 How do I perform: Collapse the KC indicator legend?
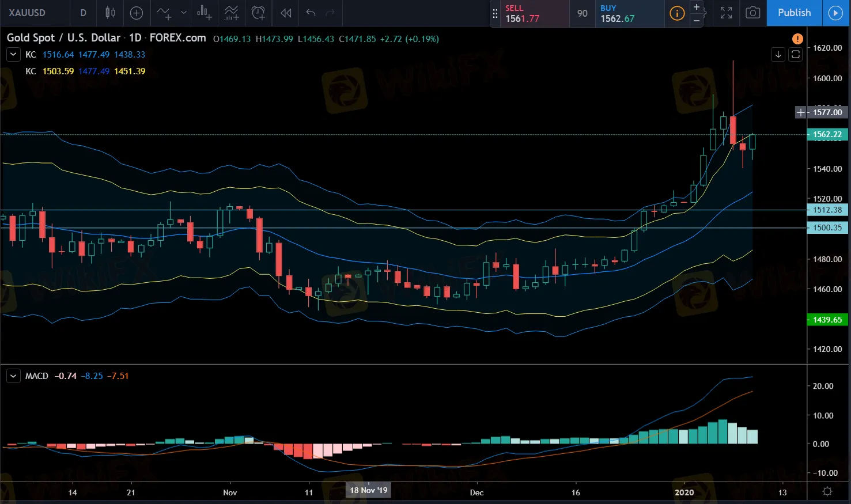[13, 54]
